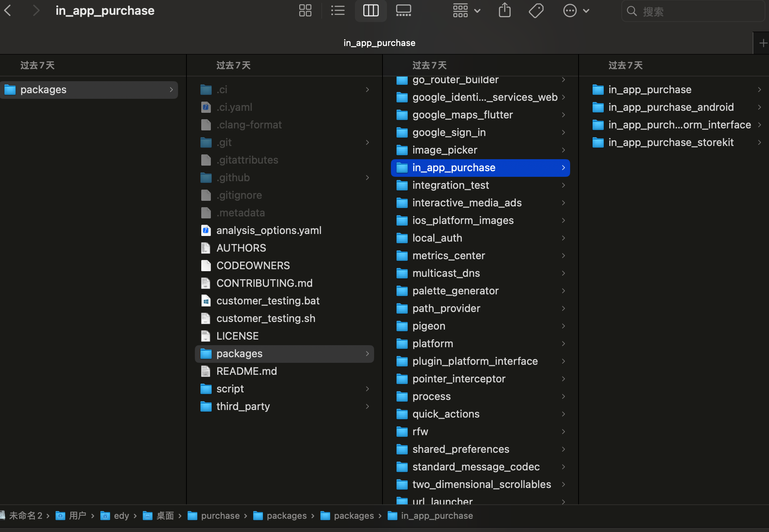This screenshot has width=769, height=532.
Task: Open the process folder
Action: (481, 396)
